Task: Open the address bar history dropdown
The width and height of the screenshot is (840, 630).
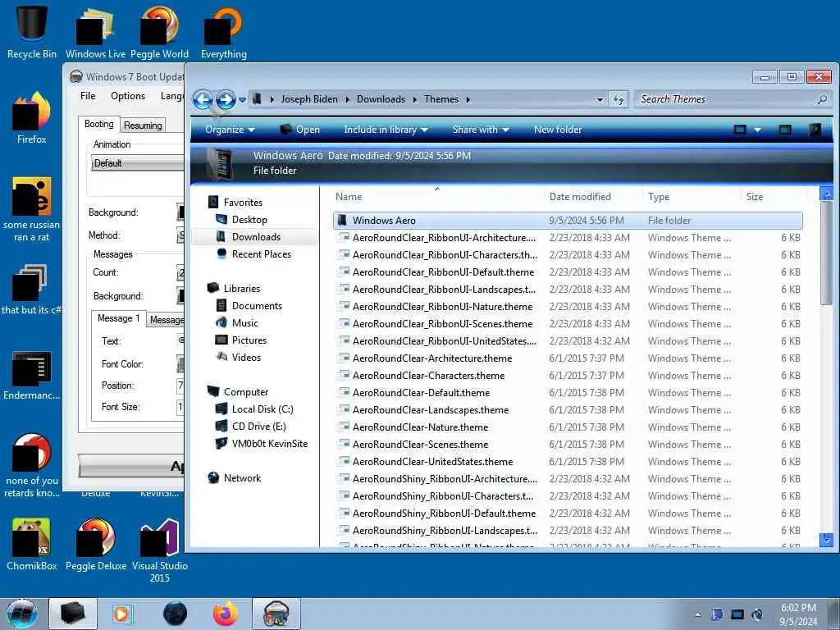Action: click(600, 99)
